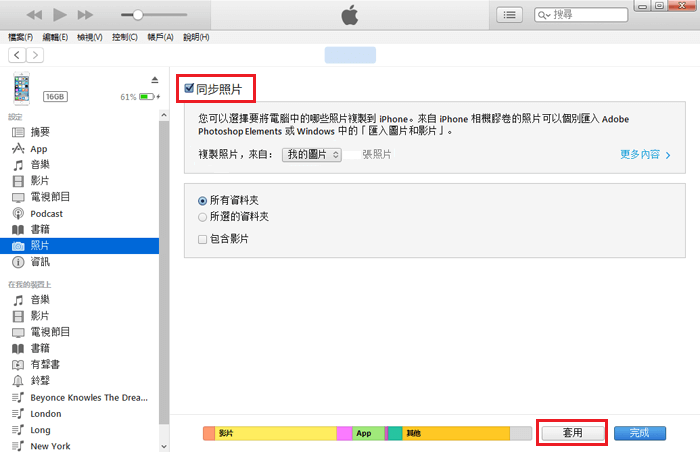
Task: Eject the device with eject icon
Action: pyautogui.click(x=154, y=80)
